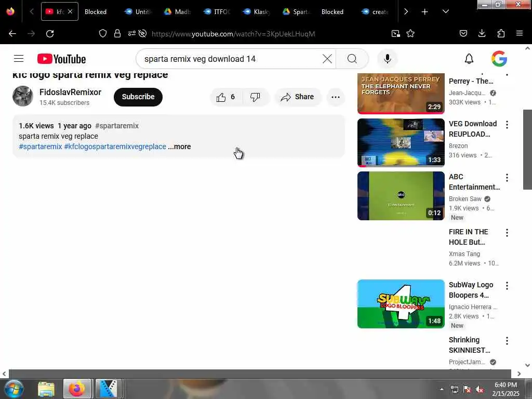The image size is (532, 399).
Task: Show site security padlock info
Action: pyautogui.click(x=117, y=33)
